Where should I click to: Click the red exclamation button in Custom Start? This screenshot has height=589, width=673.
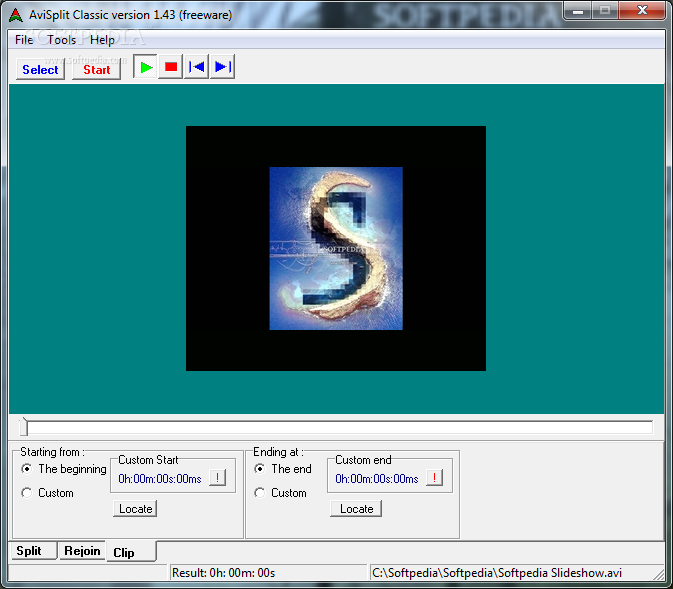point(218,477)
